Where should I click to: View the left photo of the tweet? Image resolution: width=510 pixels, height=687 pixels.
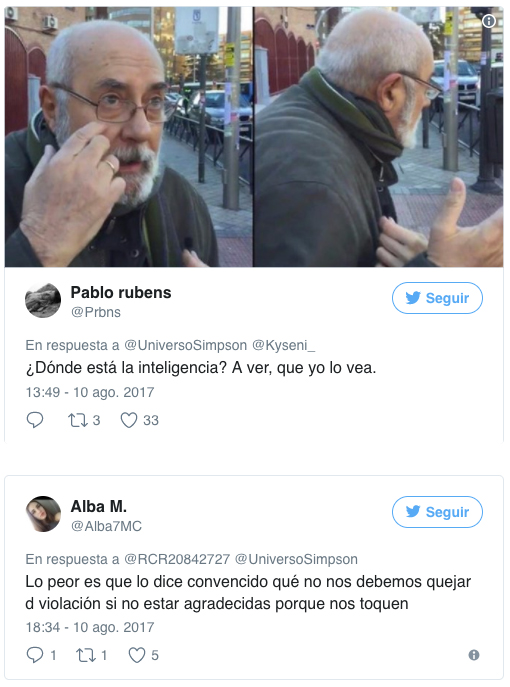click(129, 137)
